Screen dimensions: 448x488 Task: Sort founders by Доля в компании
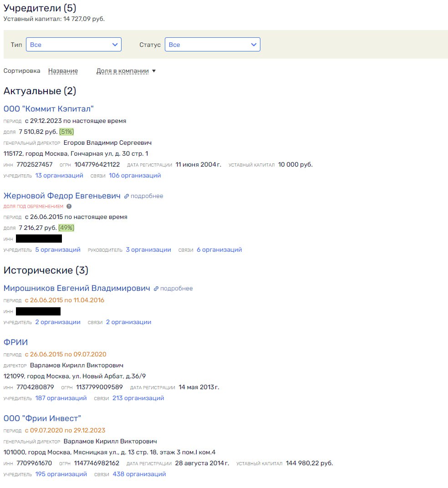[122, 71]
